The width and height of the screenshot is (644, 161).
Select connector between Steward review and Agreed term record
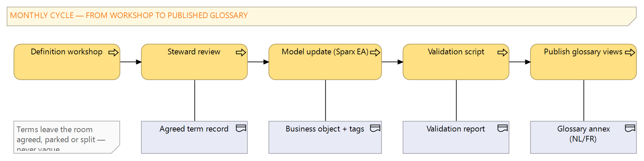tap(195, 100)
